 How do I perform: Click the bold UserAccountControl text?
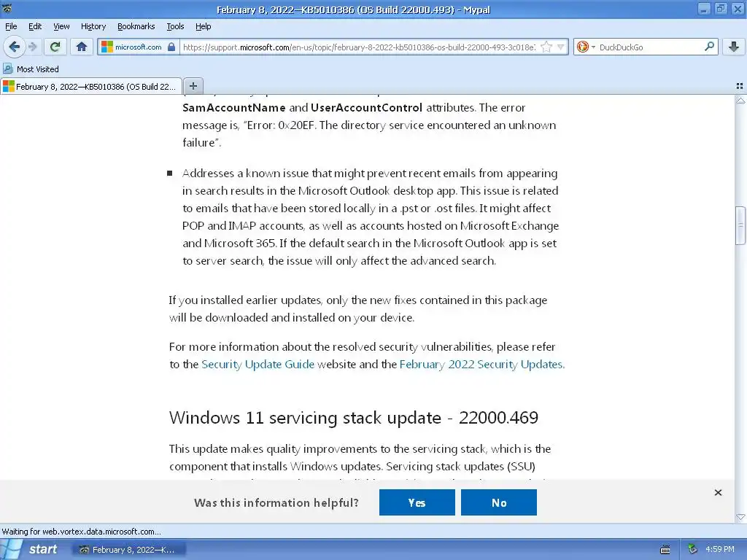366,108
